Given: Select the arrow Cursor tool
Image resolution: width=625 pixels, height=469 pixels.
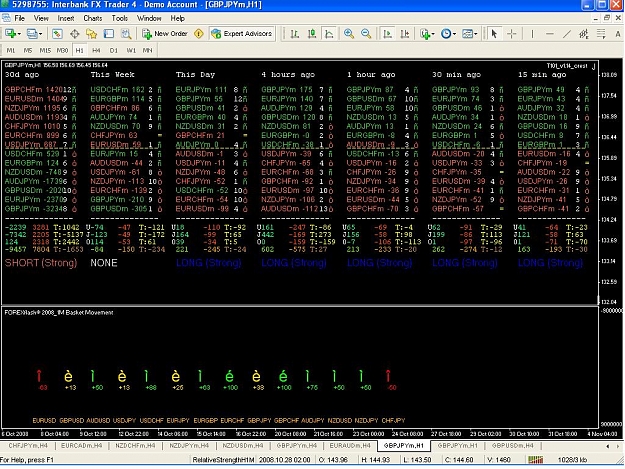Looking at the screenshot, I should click(x=494, y=34).
